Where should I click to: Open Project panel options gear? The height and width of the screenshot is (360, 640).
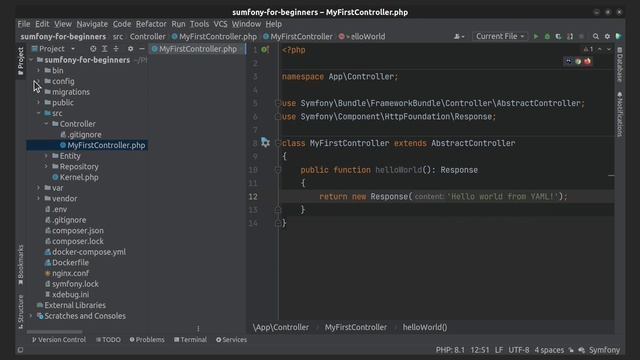pyautogui.click(x=130, y=49)
